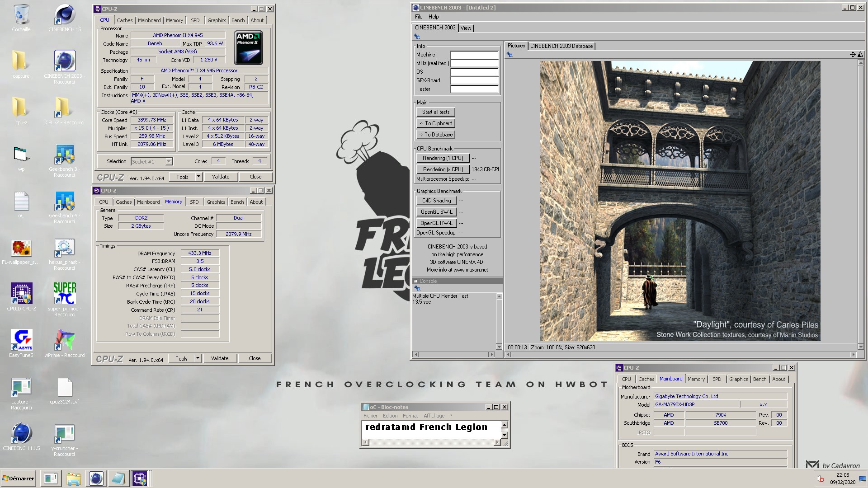Screen dimensions: 868x488
Task: Run Rendering (1 CPU) benchmark
Action: (x=443, y=158)
